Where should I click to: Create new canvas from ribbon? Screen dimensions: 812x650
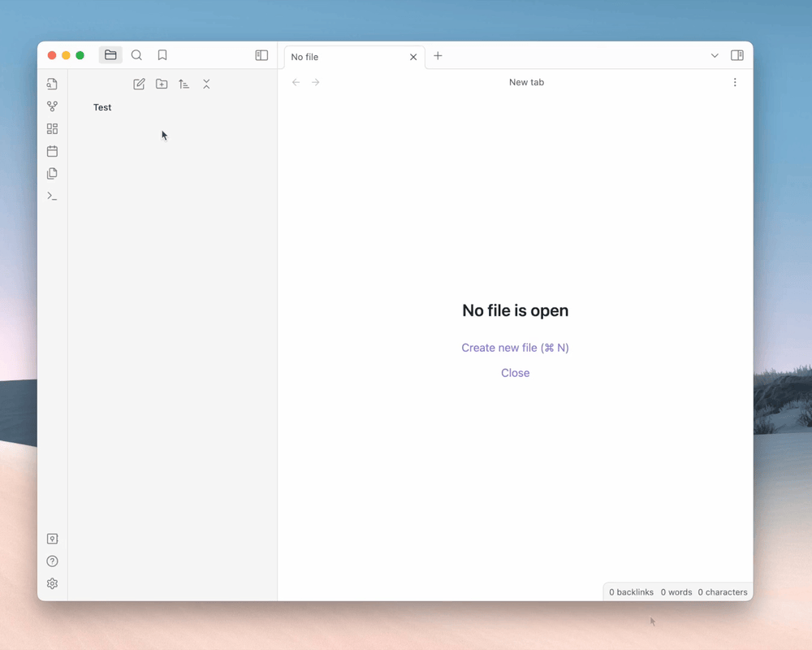tap(52, 128)
